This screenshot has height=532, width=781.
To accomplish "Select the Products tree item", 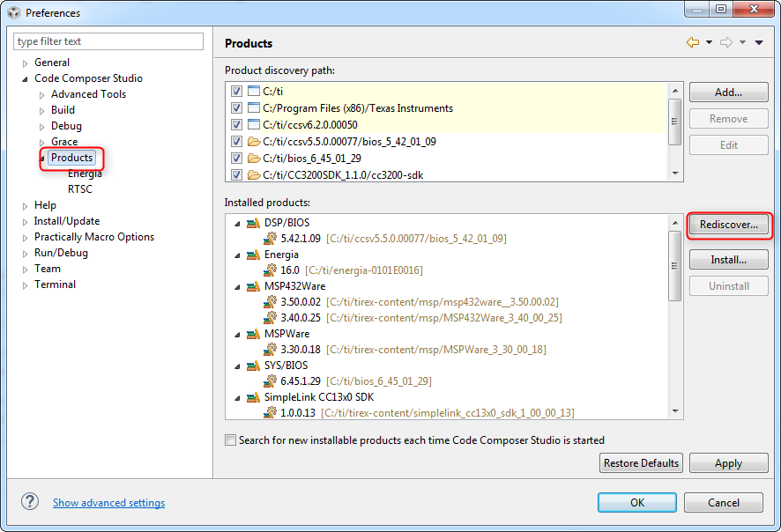I will pos(71,158).
